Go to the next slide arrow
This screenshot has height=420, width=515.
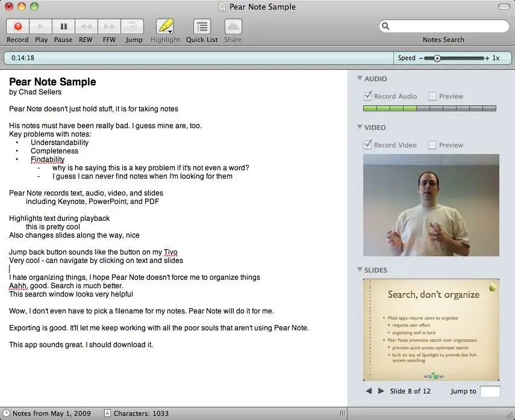tap(381, 391)
